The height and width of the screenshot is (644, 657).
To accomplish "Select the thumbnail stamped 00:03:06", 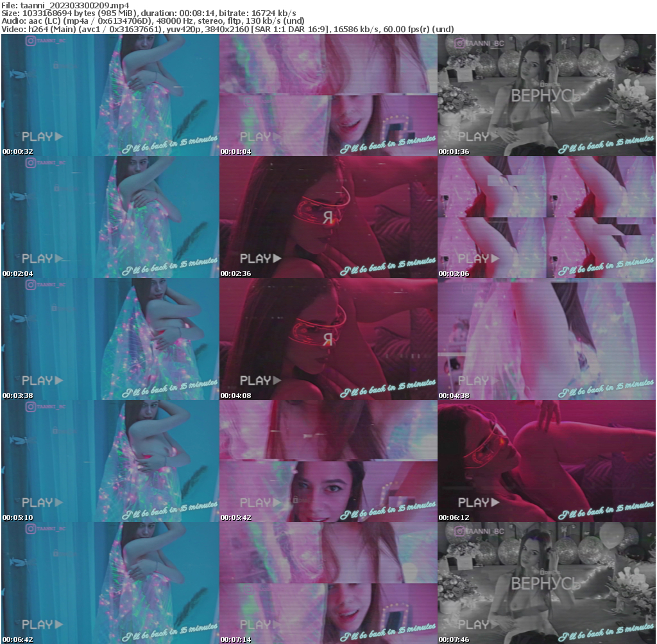I will pos(546,217).
